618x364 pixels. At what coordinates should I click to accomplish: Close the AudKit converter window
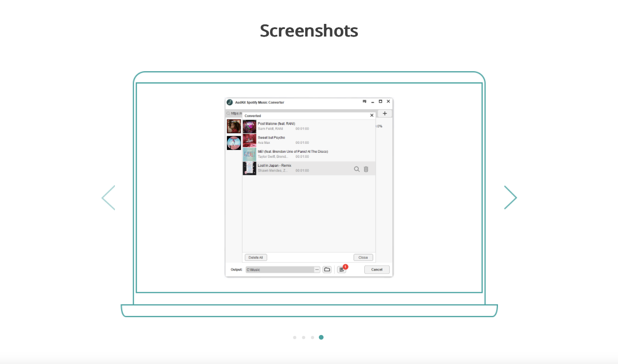(388, 102)
